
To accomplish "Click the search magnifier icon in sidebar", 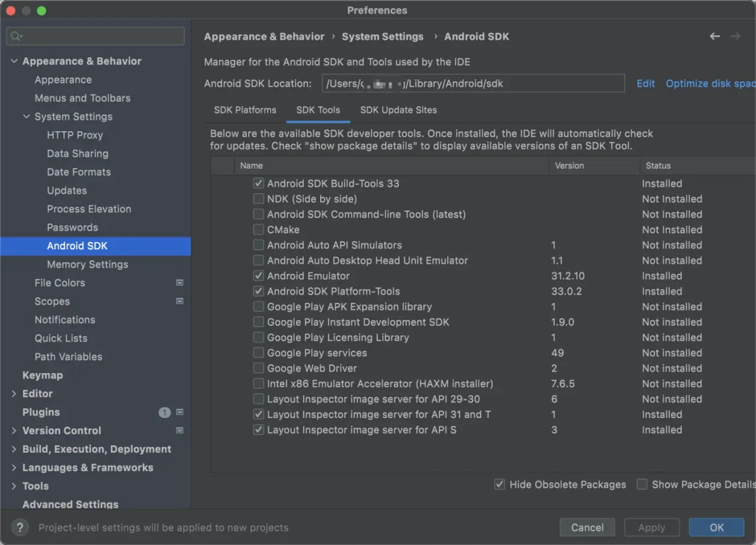I will pyautogui.click(x=16, y=36).
